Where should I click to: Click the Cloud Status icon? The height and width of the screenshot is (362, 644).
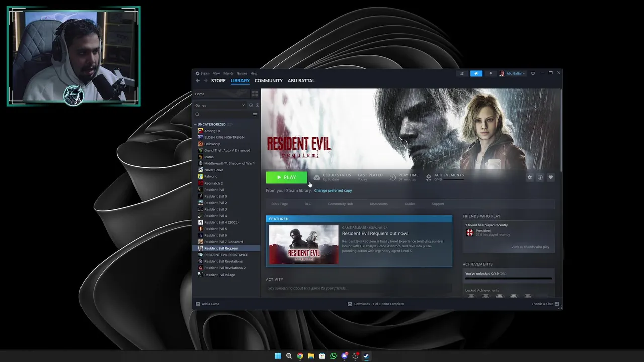coord(317,177)
